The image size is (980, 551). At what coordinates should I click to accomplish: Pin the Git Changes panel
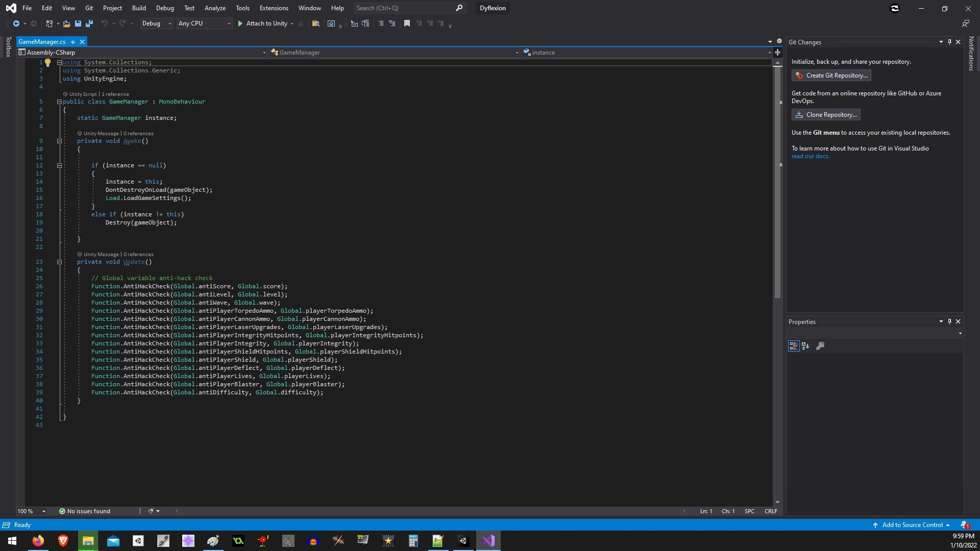click(949, 42)
